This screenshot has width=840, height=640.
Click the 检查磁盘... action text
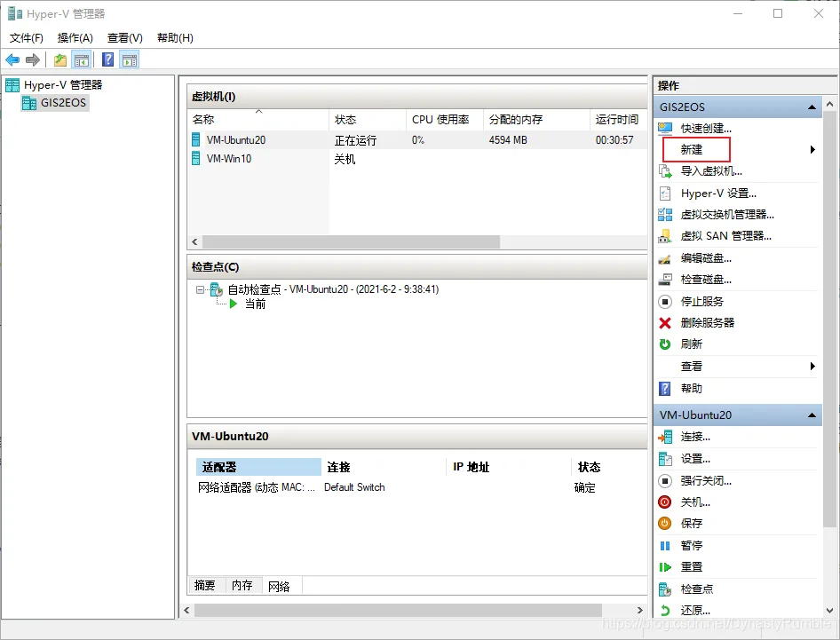(x=706, y=280)
